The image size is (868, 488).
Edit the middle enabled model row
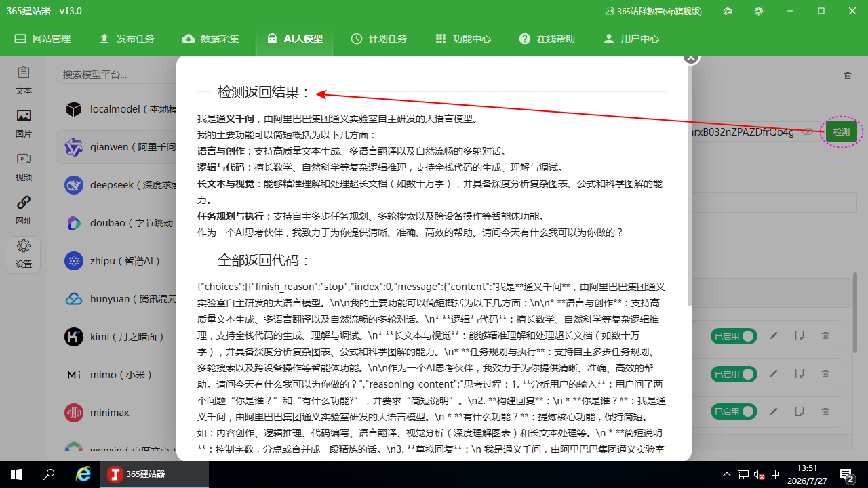pos(774,373)
